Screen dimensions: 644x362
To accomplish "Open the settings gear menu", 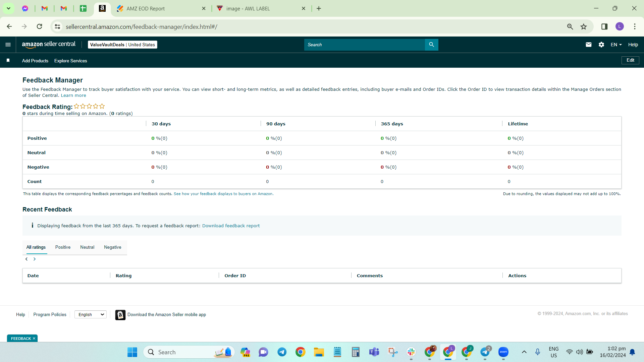I will pyautogui.click(x=601, y=45).
